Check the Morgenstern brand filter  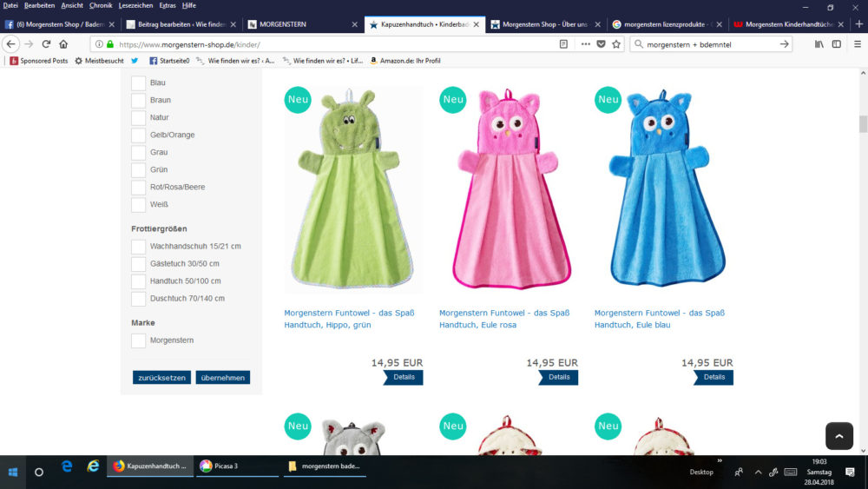[x=138, y=340]
